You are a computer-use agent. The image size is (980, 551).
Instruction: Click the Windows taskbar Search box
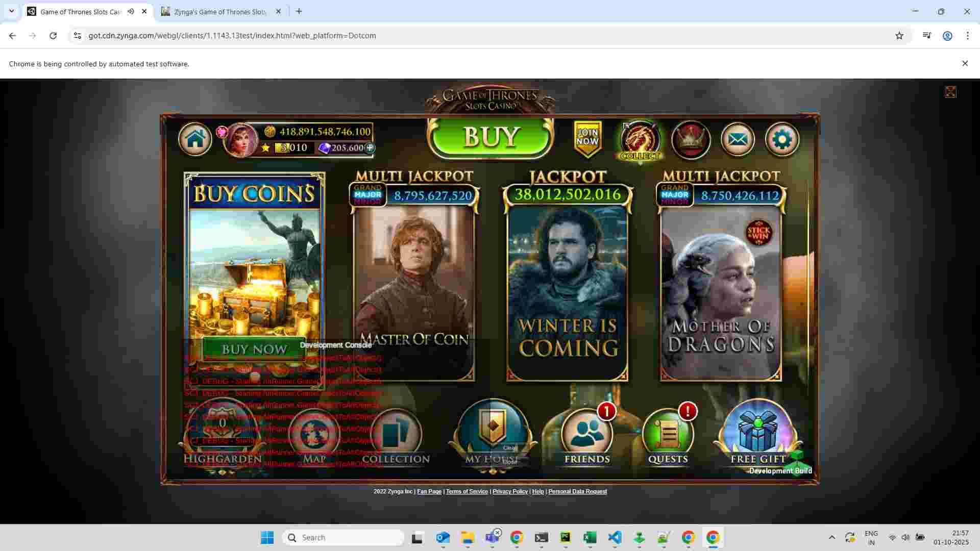(x=343, y=537)
